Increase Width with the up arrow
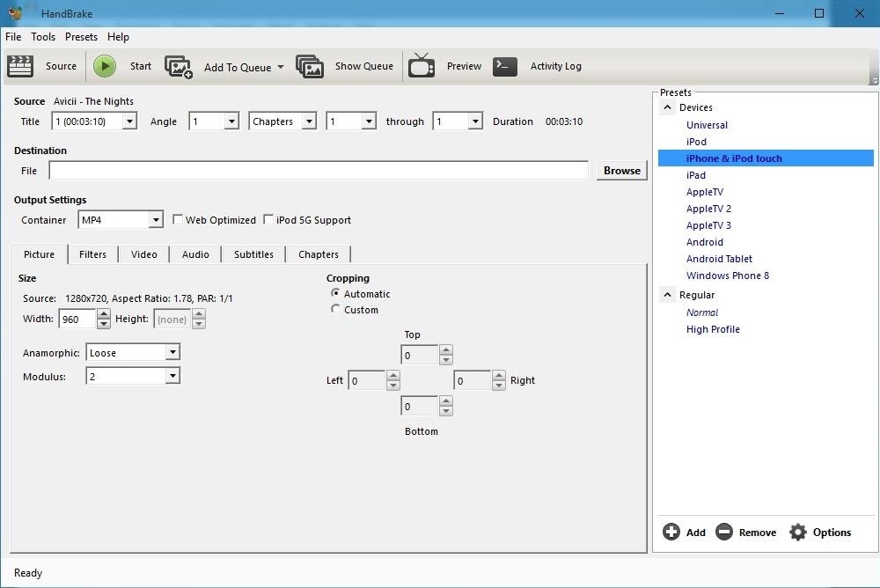This screenshot has width=880, height=588. [x=103, y=314]
